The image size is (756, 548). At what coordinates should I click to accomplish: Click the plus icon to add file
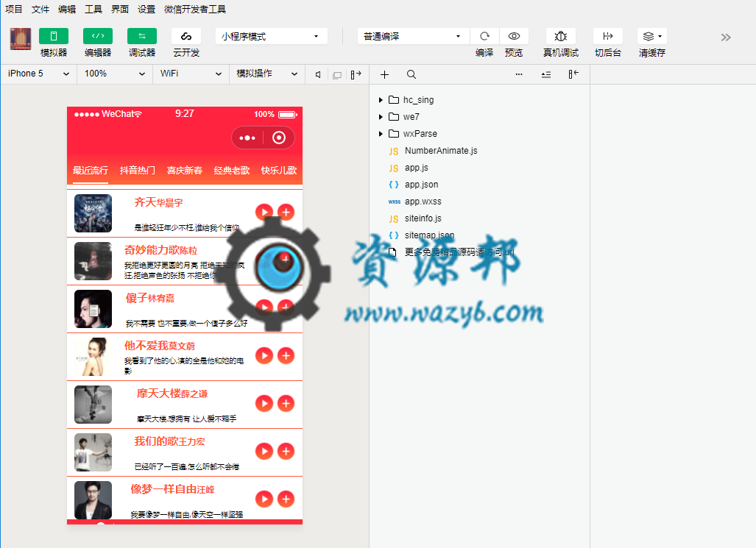tap(384, 75)
